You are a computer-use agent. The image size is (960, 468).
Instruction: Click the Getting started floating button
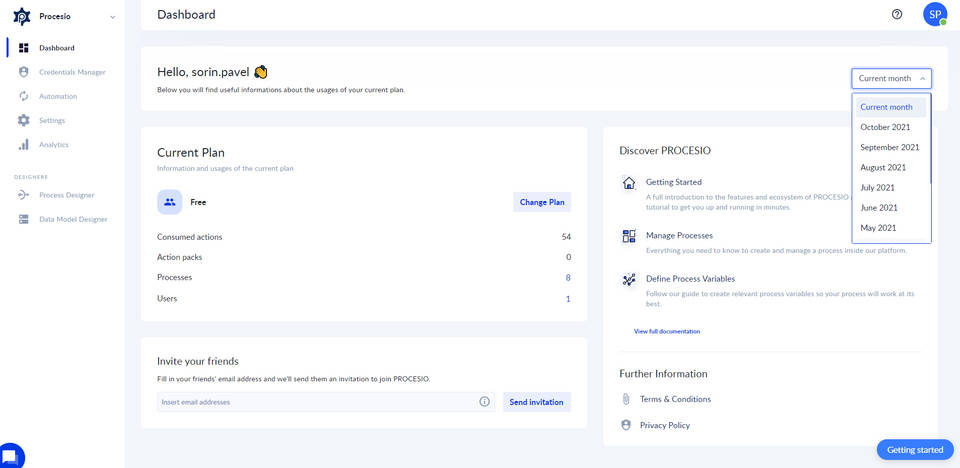(915, 450)
